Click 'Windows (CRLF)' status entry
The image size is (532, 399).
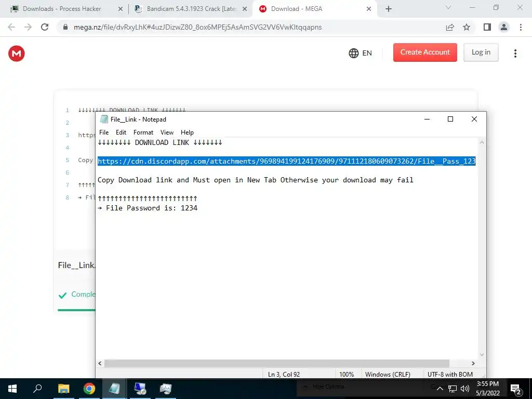[x=388, y=374]
